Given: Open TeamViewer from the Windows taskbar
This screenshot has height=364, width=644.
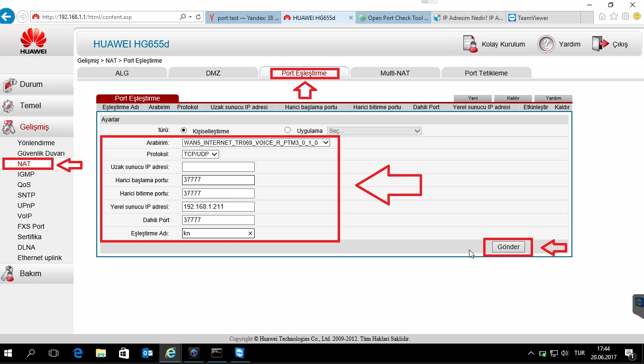Looking at the screenshot, I should tap(240, 353).
